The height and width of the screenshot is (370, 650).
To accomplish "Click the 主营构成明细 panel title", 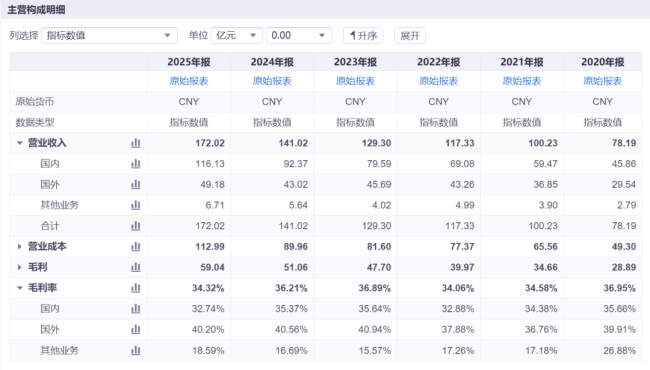I will 36,10.
